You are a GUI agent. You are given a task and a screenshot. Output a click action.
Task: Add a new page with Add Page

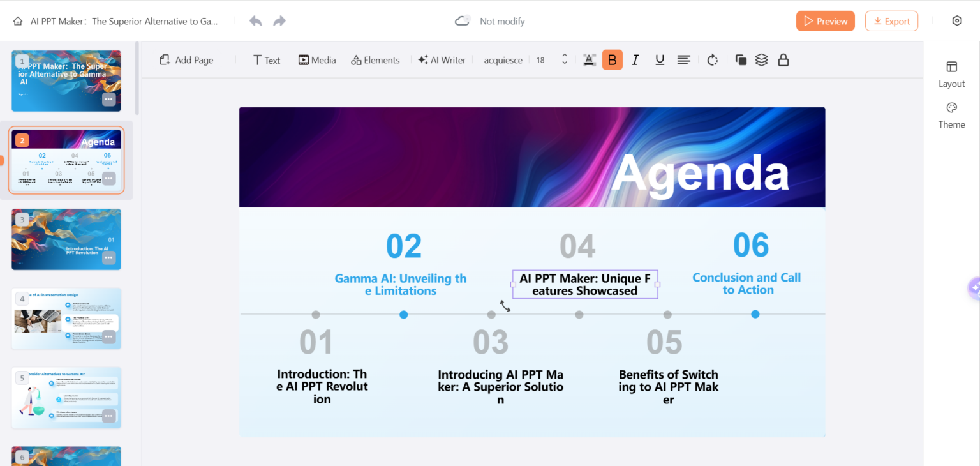(186, 59)
